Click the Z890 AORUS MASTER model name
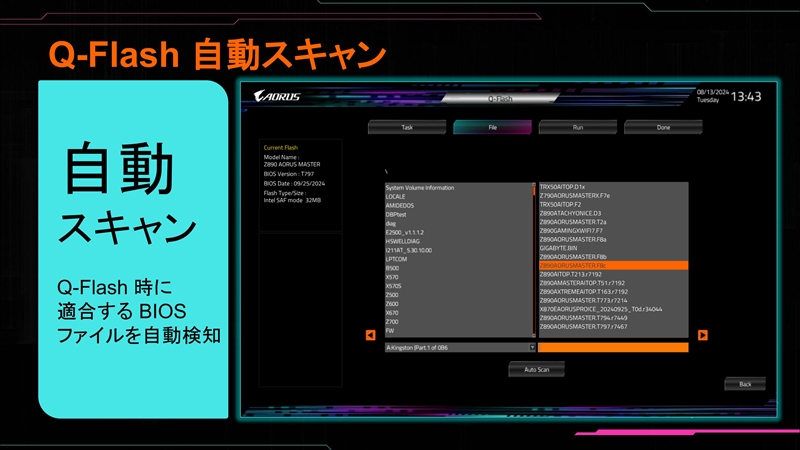Image resolution: width=800 pixels, height=450 pixels. tap(292, 164)
